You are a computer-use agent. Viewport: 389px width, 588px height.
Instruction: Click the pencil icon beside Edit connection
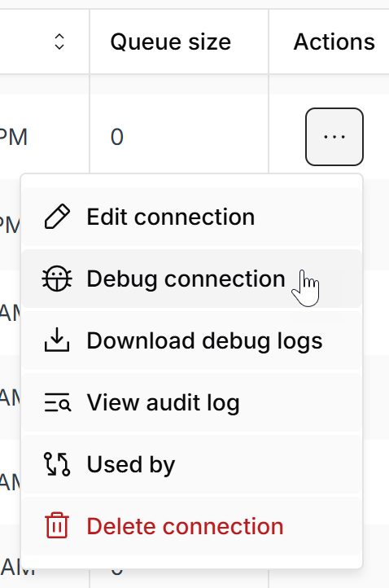point(57,217)
